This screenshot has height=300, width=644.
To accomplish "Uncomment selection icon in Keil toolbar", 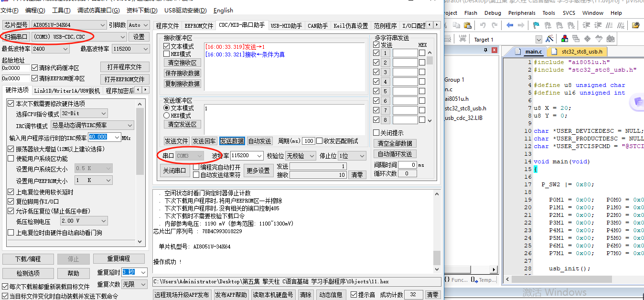I will click(x=621, y=25).
